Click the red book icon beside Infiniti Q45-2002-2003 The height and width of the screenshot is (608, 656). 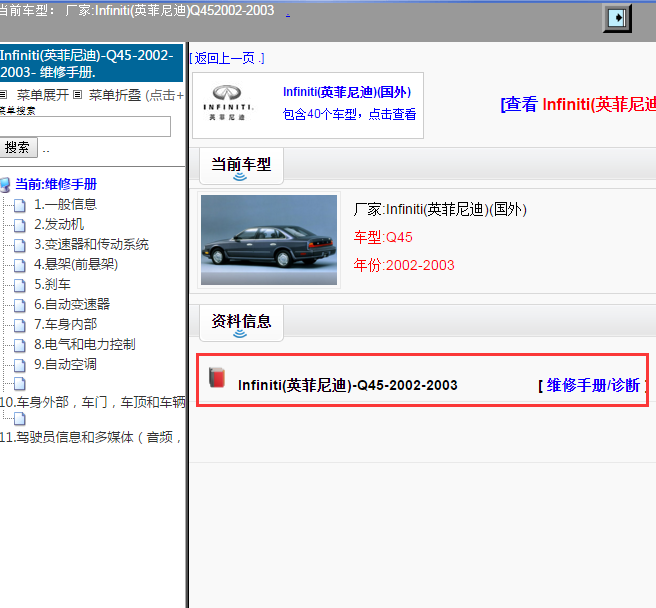pyautogui.click(x=217, y=377)
